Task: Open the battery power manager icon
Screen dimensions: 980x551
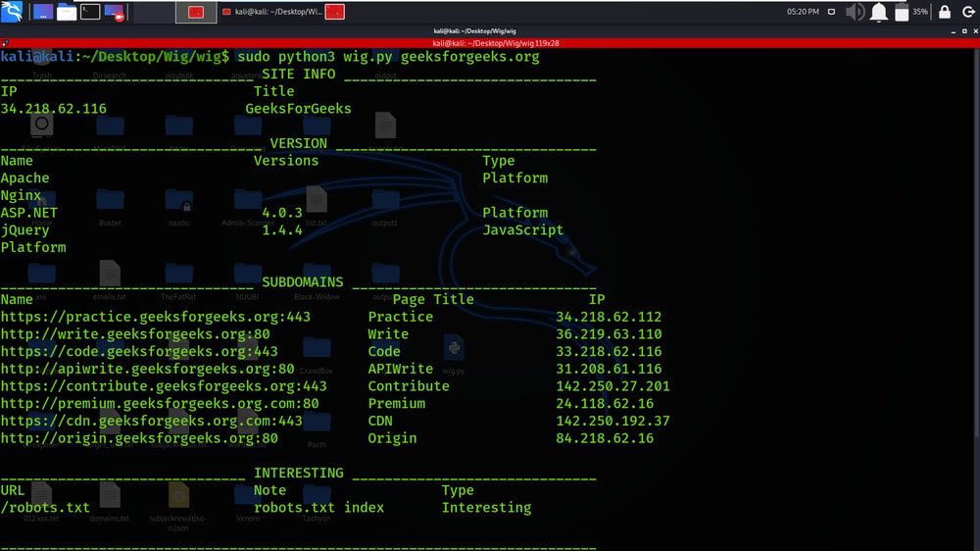Action: [902, 12]
